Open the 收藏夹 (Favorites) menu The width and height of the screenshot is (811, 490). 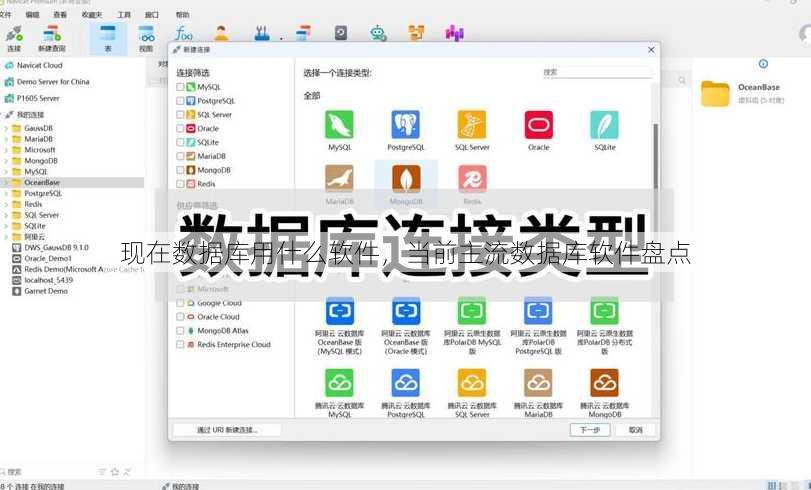(x=92, y=14)
